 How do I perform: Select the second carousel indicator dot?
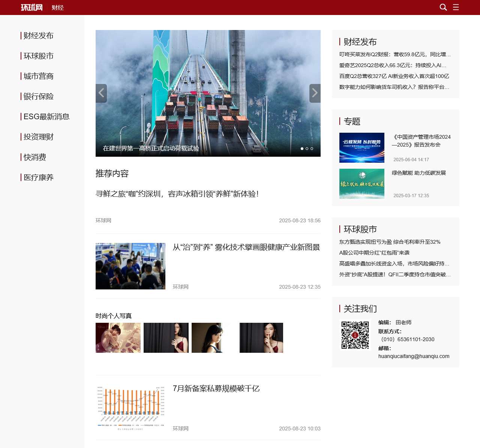point(307,148)
